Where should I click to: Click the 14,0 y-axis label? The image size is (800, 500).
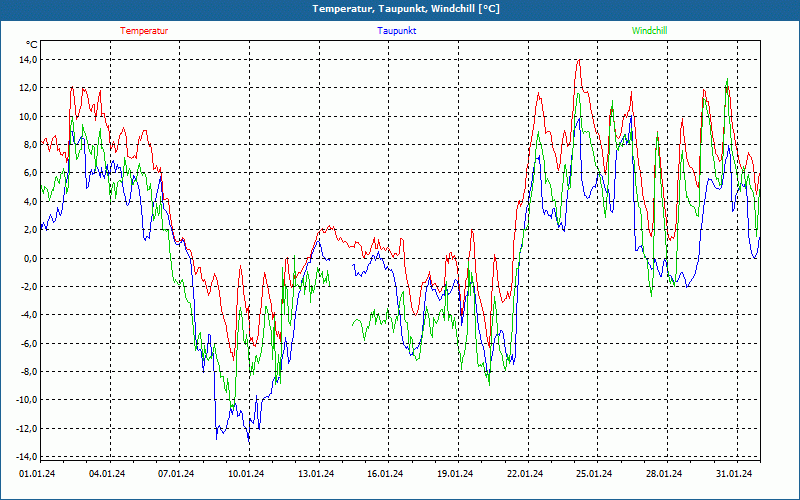tap(28, 60)
